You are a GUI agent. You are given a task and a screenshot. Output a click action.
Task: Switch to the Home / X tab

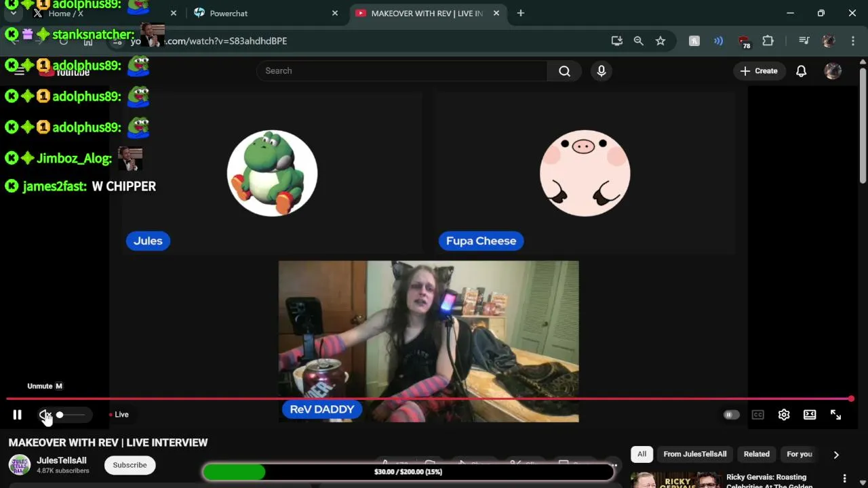(x=102, y=14)
